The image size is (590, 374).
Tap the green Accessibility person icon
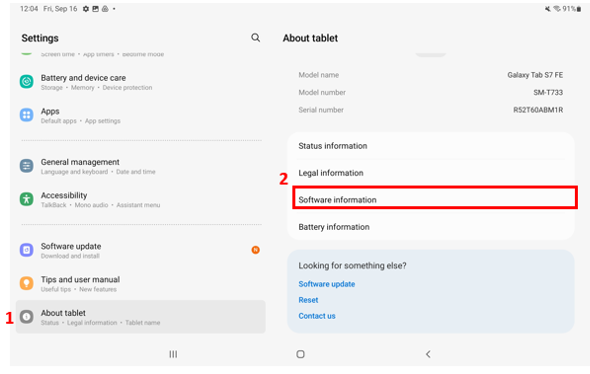point(26,199)
